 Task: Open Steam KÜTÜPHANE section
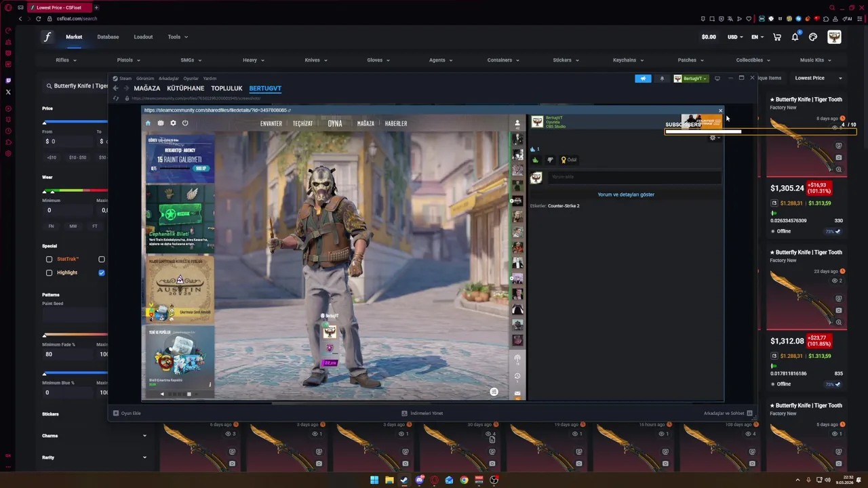coord(186,88)
